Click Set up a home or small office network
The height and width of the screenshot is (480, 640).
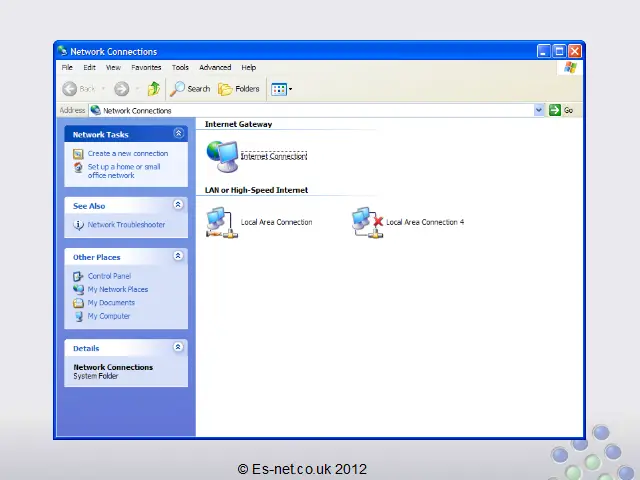124,171
